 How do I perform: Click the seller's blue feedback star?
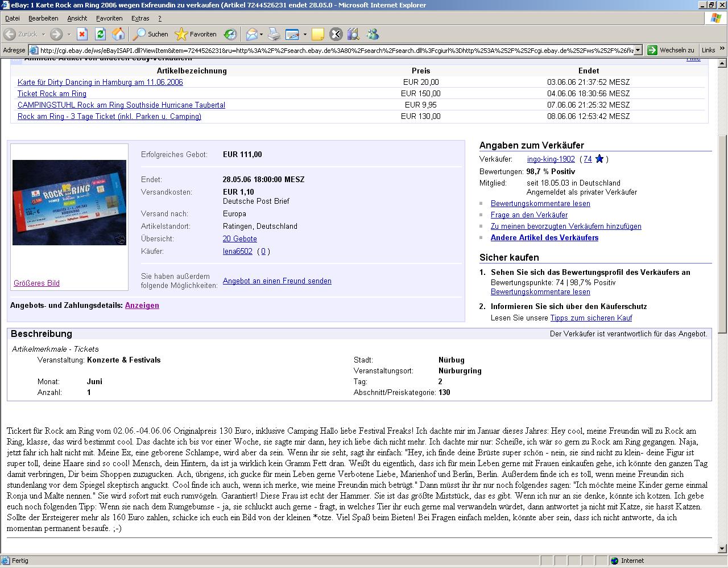tap(599, 159)
